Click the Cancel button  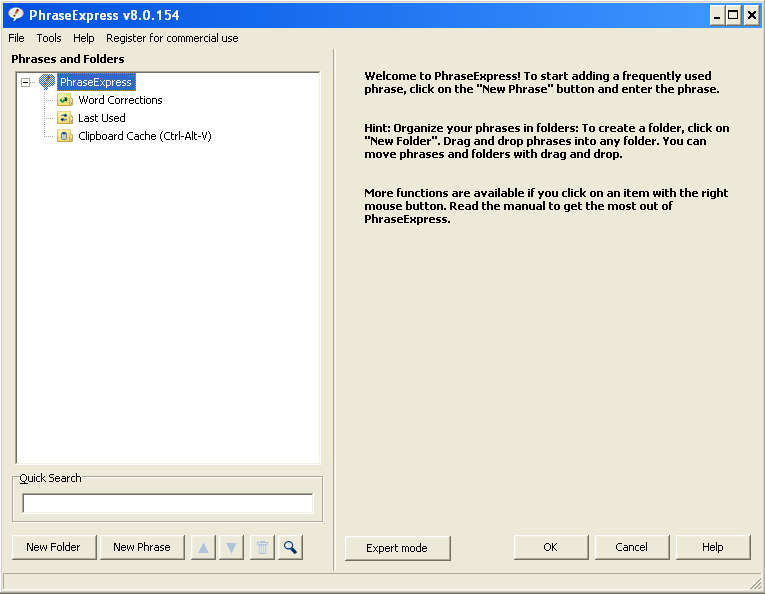631,547
